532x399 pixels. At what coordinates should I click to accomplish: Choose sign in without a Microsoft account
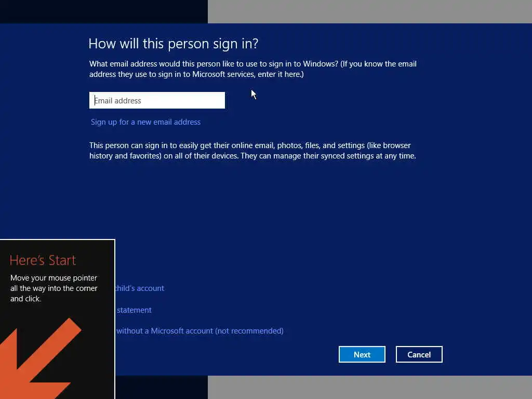point(200,331)
